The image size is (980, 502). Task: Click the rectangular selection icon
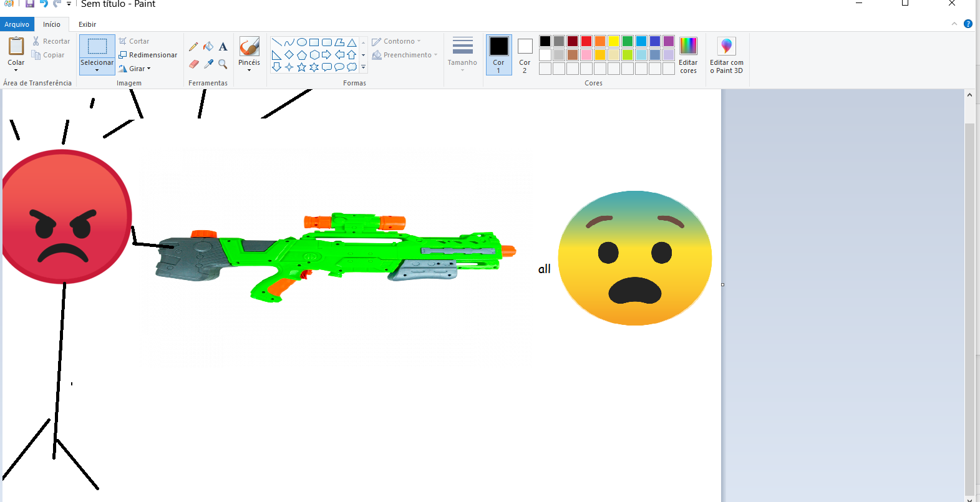[97, 46]
